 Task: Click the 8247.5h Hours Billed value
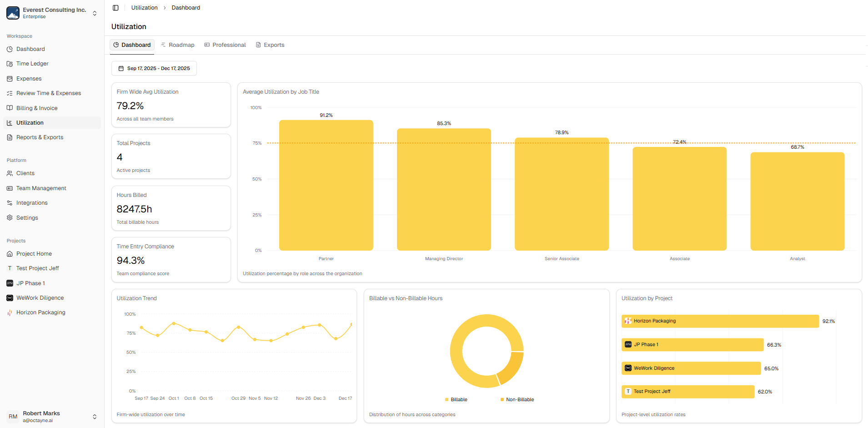pyautogui.click(x=134, y=209)
